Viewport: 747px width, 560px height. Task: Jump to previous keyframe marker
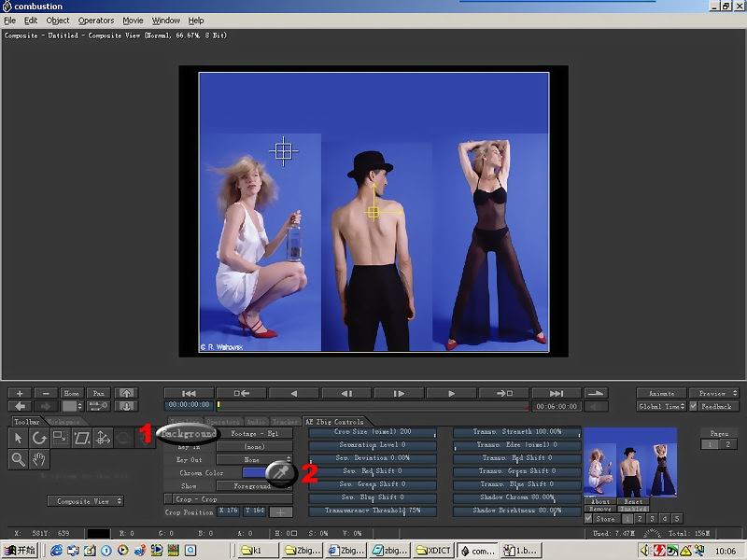tap(242, 393)
